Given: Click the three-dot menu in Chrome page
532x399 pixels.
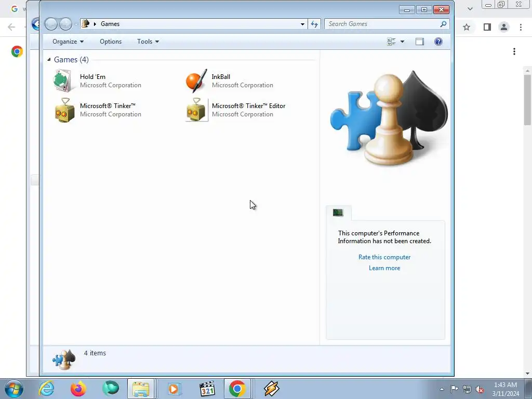Looking at the screenshot, I should 514,51.
